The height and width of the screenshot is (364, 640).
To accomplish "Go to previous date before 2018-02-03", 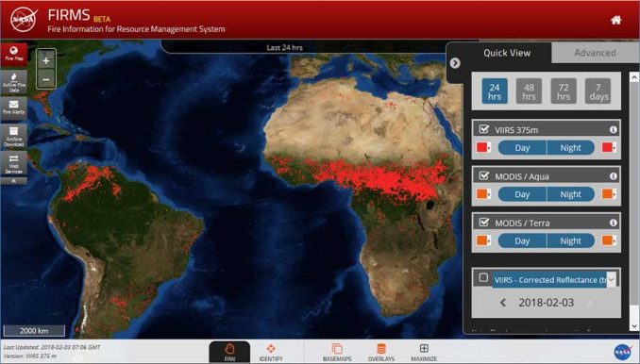I will pos(503,303).
